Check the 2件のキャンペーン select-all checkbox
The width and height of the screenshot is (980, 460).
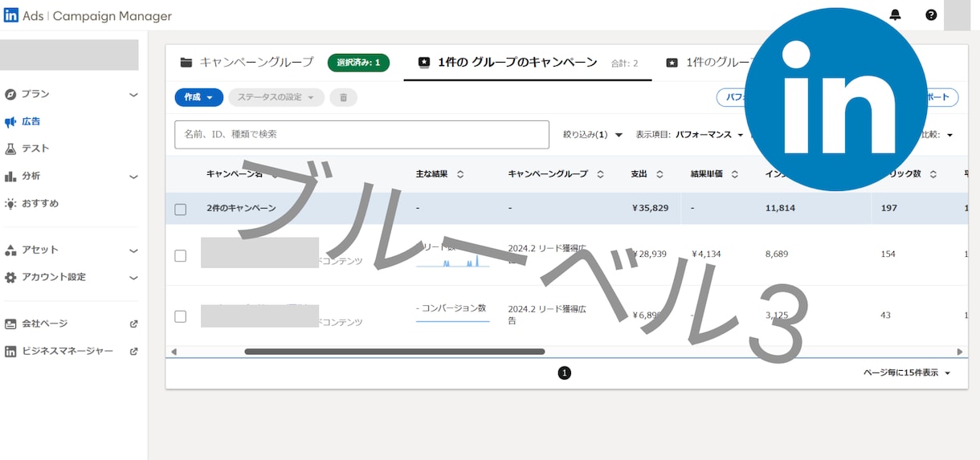tap(180, 209)
